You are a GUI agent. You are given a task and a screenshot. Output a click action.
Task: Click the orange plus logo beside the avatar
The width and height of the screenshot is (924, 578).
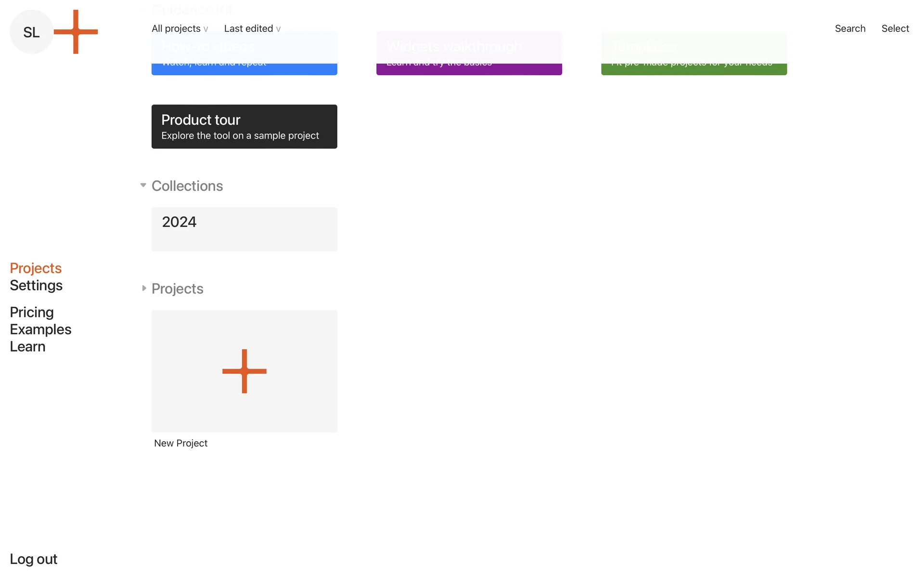pos(76,32)
